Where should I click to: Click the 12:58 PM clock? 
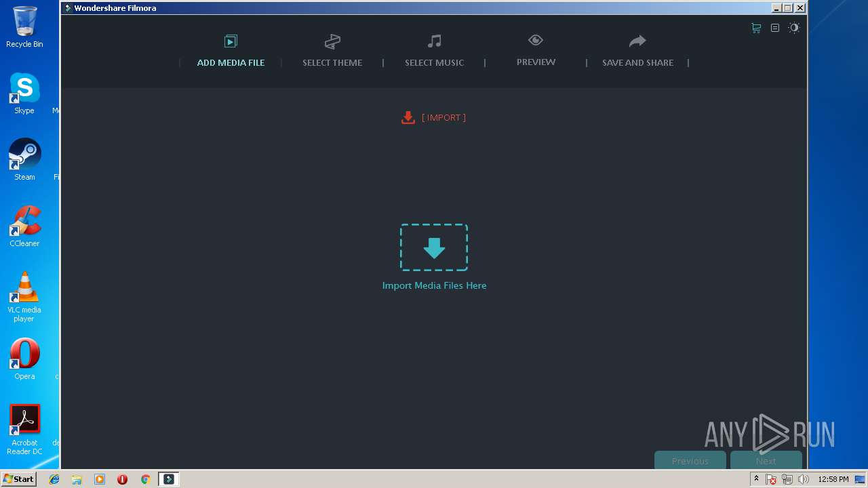(833, 479)
